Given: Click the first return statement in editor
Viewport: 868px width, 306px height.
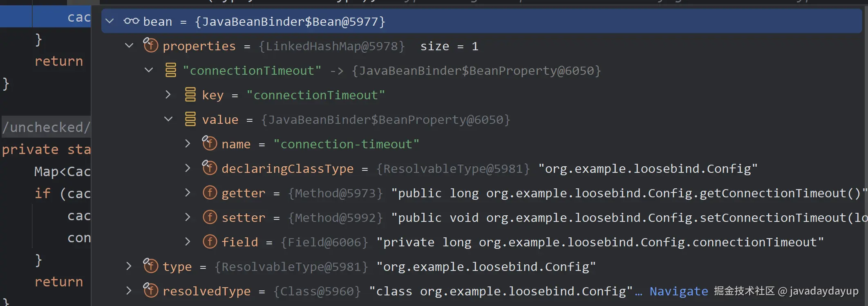Looking at the screenshot, I should 59,61.
